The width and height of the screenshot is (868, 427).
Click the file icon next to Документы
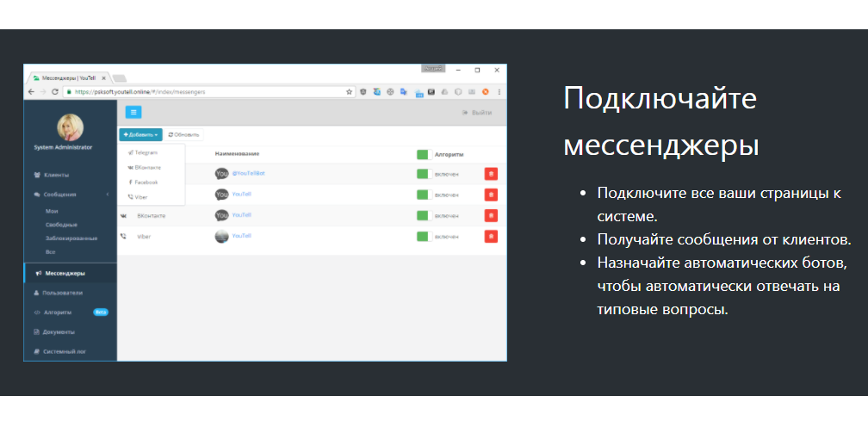pyautogui.click(x=36, y=332)
